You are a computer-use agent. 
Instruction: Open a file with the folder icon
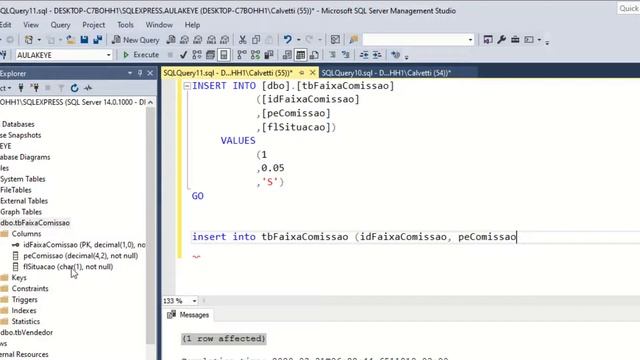click(71, 40)
